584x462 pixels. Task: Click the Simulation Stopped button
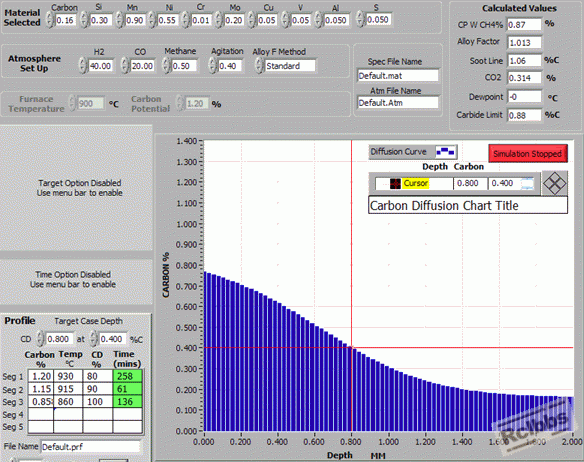528,154
